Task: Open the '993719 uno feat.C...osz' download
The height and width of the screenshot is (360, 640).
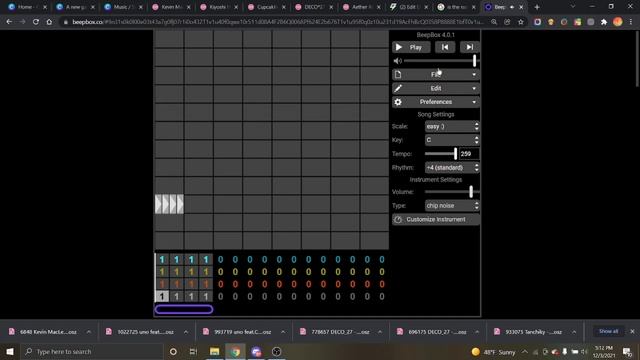Action: tap(242, 332)
